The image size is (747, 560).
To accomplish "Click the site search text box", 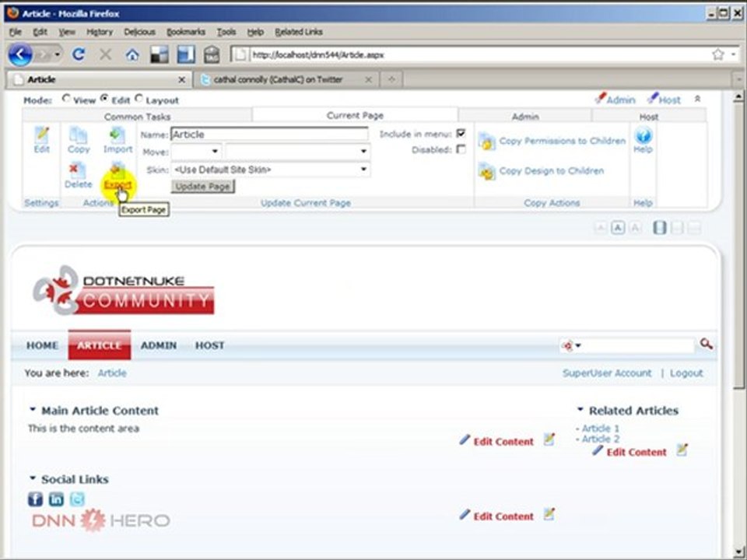I will tap(638, 345).
